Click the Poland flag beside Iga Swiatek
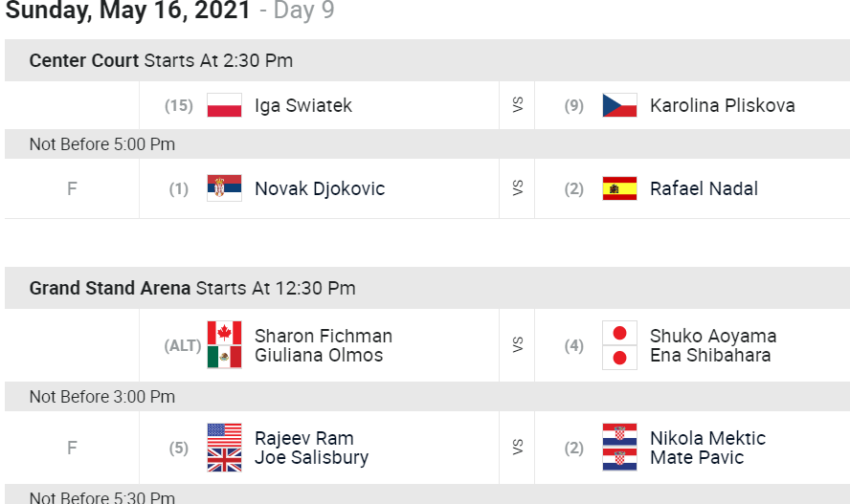850x504 pixels. pos(224,105)
